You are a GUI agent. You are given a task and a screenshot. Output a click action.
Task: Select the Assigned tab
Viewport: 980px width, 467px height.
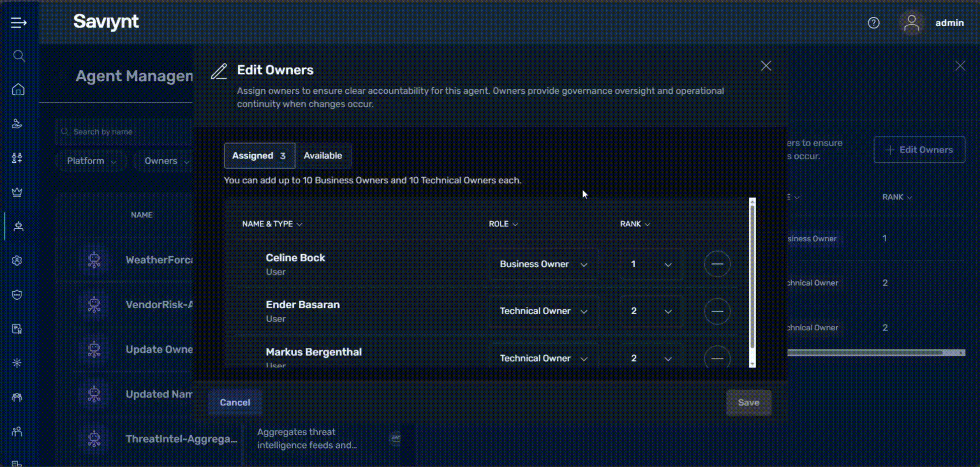tap(259, 156)
